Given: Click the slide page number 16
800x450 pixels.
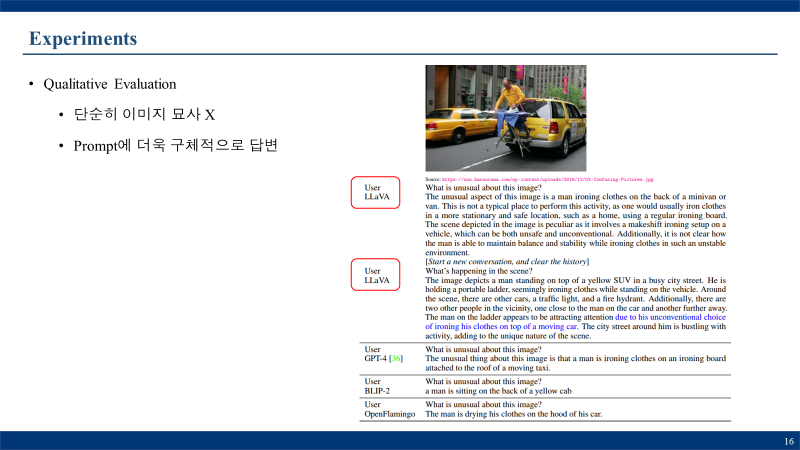Looking at the screenshot, I should pyautogui.click(x=789, y=441).
